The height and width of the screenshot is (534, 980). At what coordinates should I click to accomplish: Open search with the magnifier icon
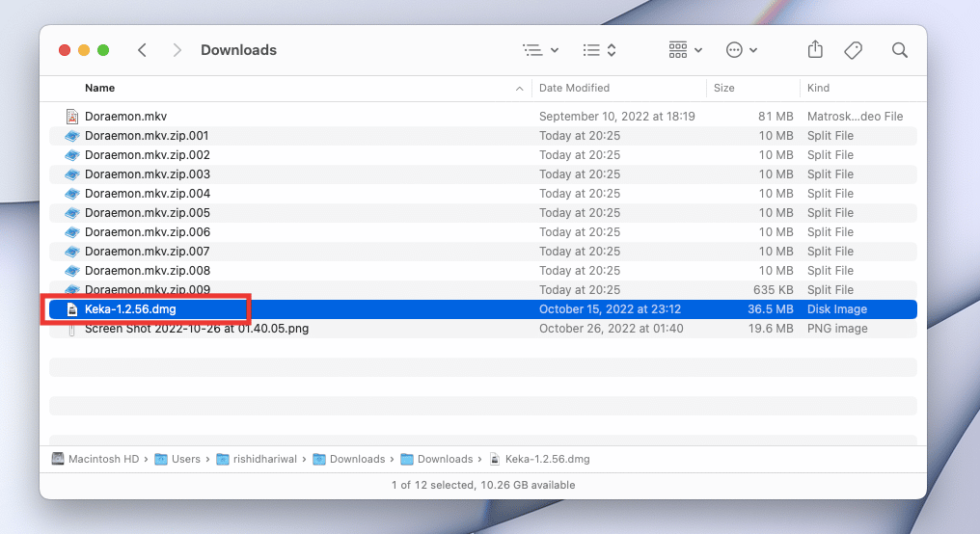tap(899, 50)
